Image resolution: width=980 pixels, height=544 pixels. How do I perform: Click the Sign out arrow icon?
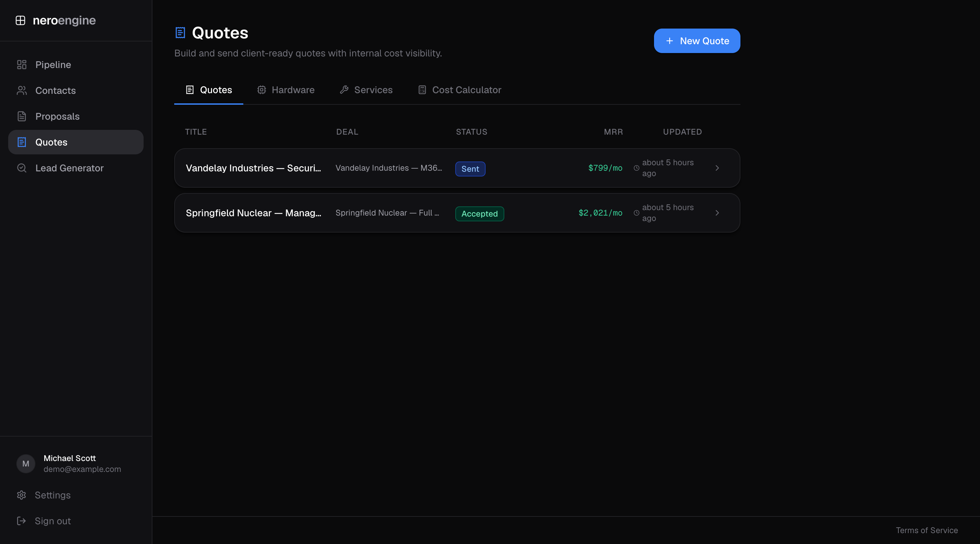21,521
